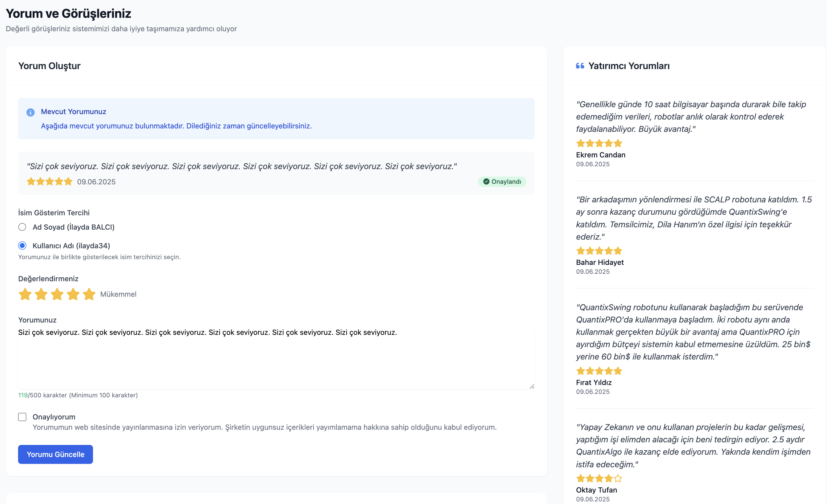Click the date under Ekrem Candan
This screenshot has width=827, height=504.
593,164
